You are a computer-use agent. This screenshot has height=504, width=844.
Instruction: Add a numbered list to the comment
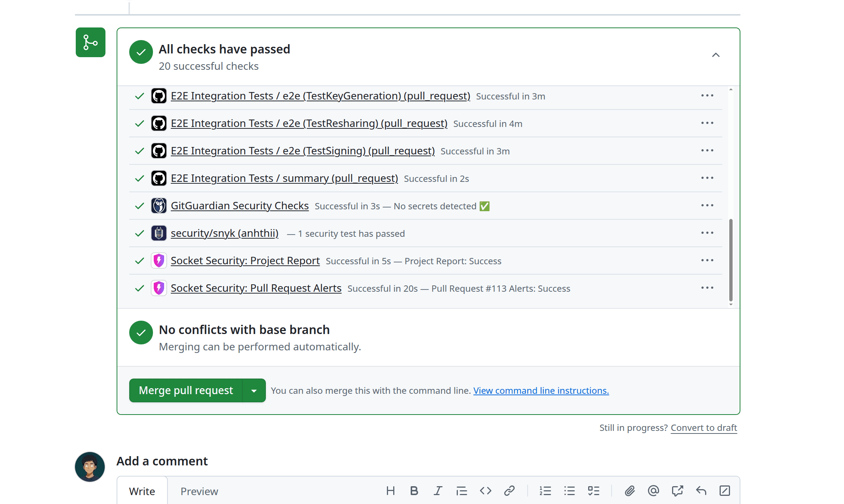tap(545, 491)
